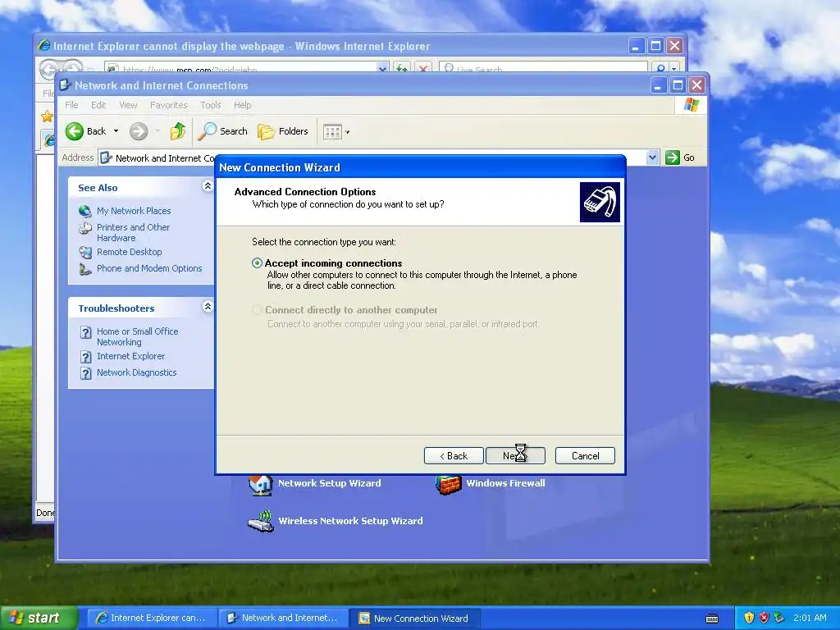
Task: Click the keyboard tray icon
Action: pyautogui.click(x=712, y=619)
